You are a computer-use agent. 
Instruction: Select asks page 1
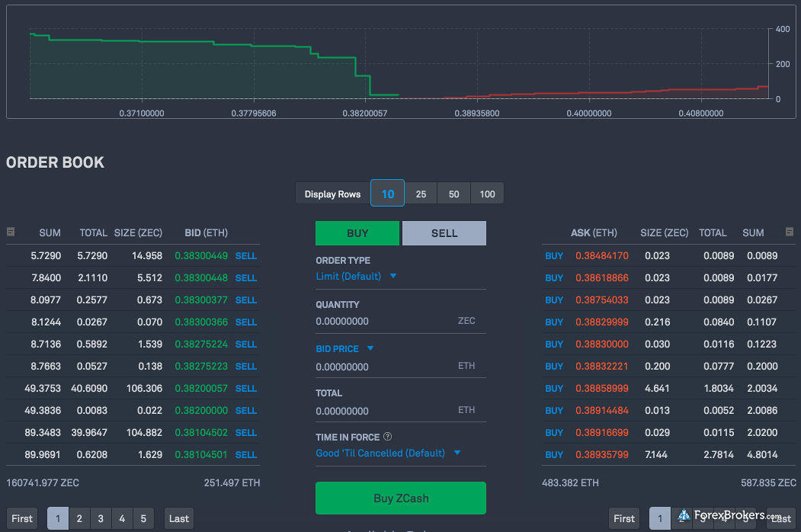660,519
